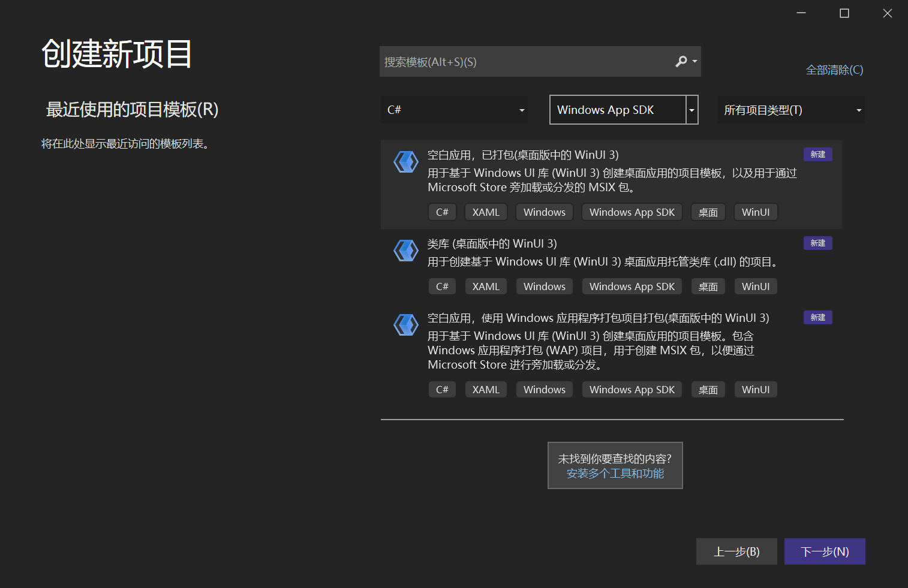Click the icon of the 类库 WinUI 3 template
The height and width of the screenshot is (588, 908).
pyautogui.click(x=406, y=251)
